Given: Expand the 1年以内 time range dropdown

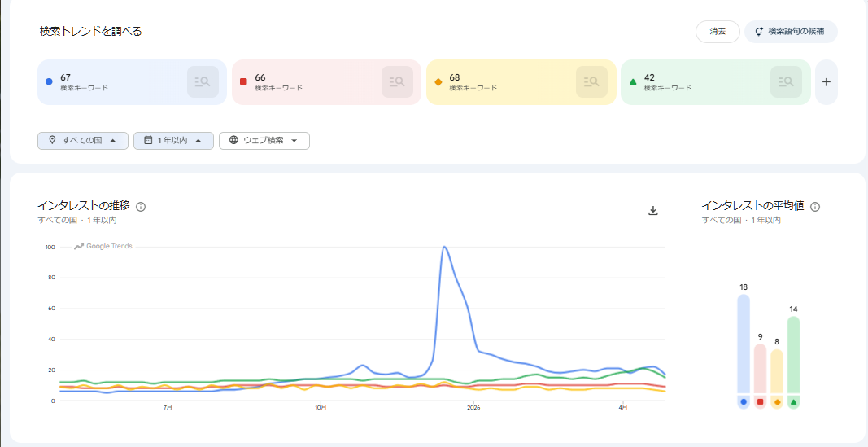Looking at the screenshot, I should [173, 140].
